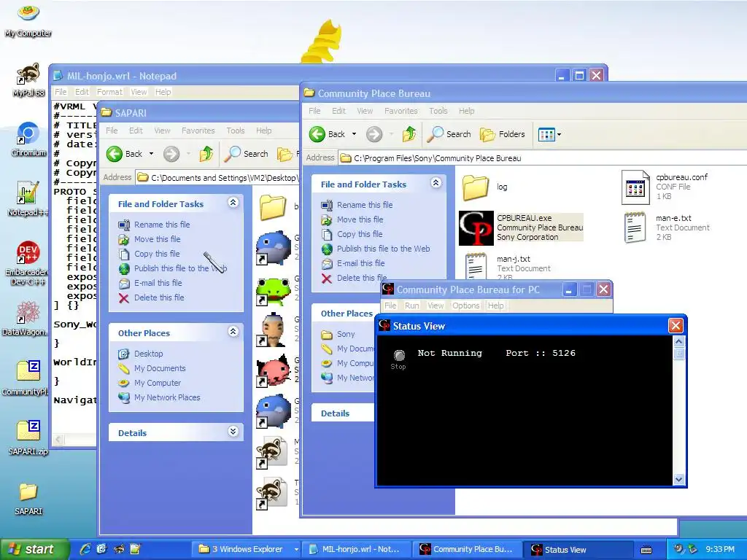Launch Internet Explorer from quick launch

click(x=85, y=549)
